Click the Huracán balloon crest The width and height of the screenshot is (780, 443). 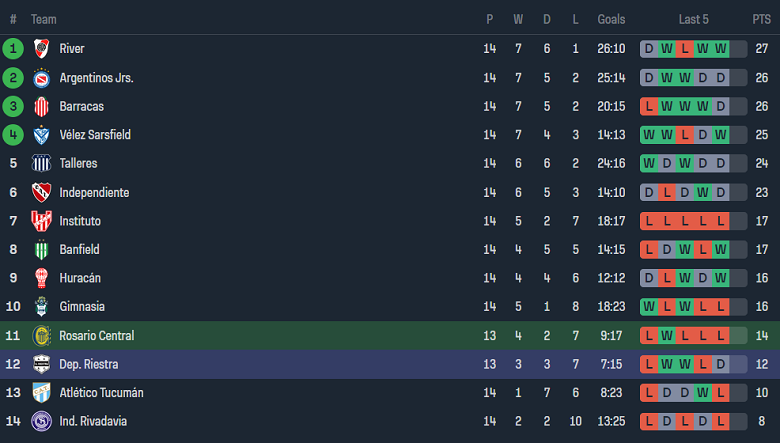[41, 278]
